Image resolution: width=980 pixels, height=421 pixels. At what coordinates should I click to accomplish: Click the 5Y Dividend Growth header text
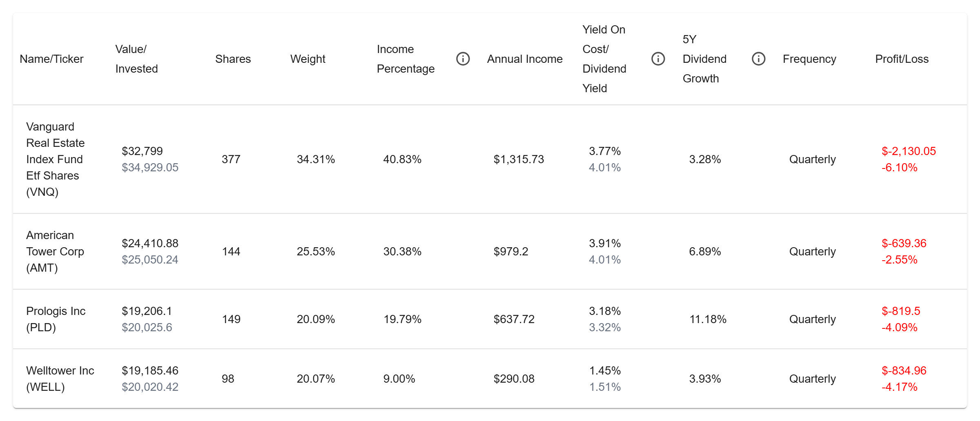[704, 59]
